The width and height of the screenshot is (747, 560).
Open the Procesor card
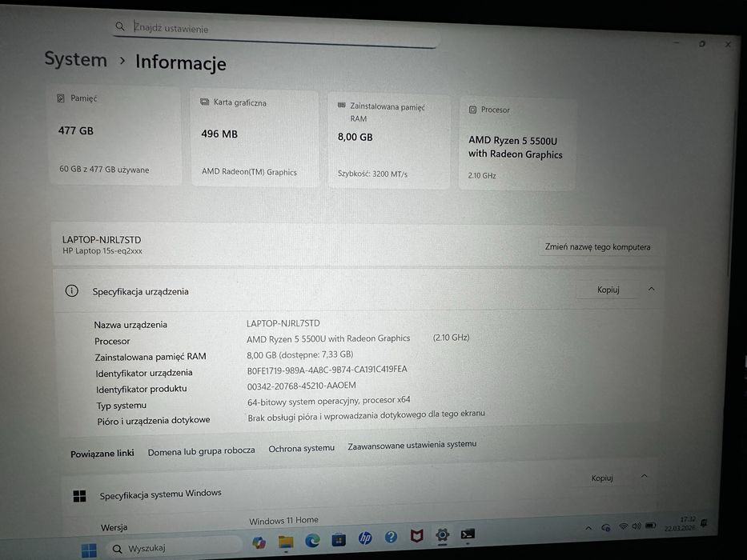pos(517,144)
